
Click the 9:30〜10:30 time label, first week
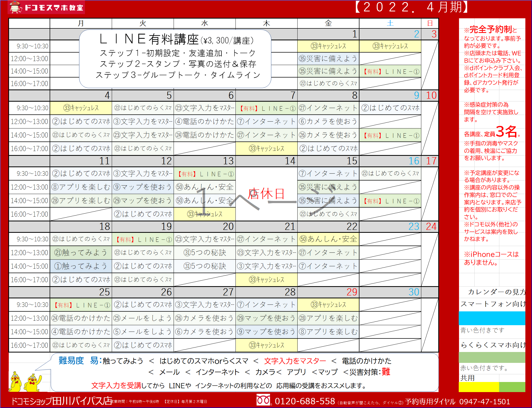(x=32, y=46)
